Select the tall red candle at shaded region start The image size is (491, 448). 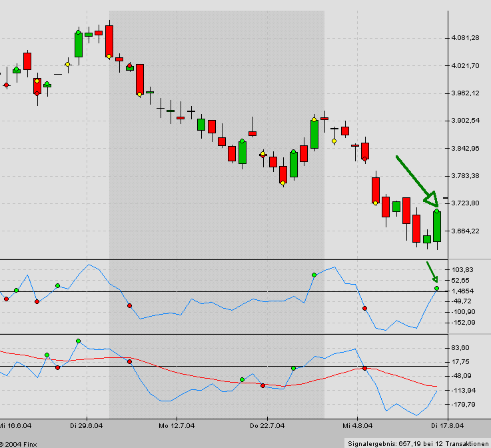click(109, 41)
